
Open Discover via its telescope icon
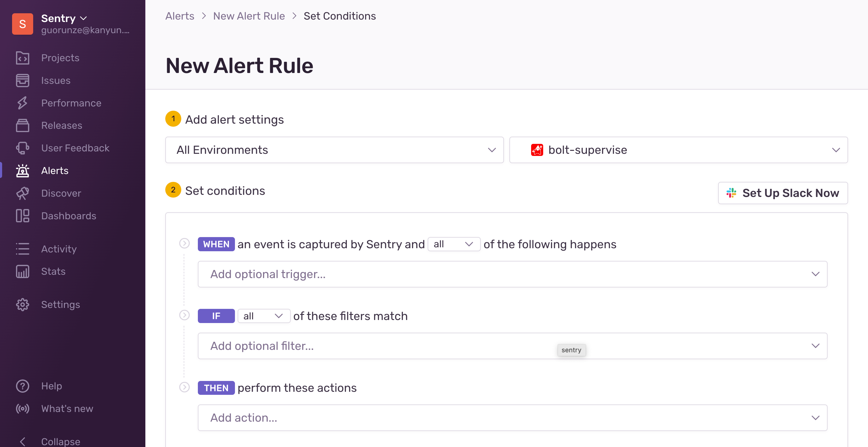click(23, 193)
